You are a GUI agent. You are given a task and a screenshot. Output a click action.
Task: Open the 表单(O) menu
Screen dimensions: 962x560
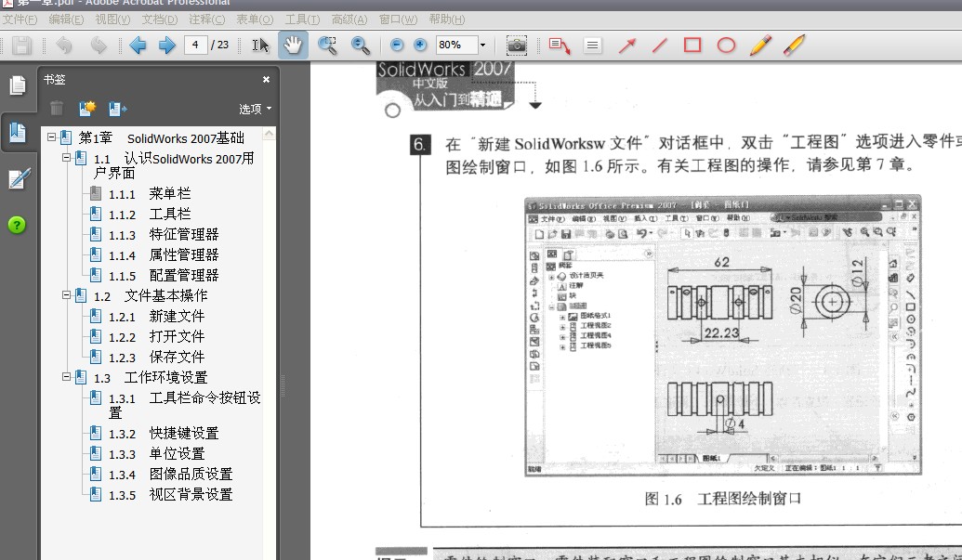(255, 20)
